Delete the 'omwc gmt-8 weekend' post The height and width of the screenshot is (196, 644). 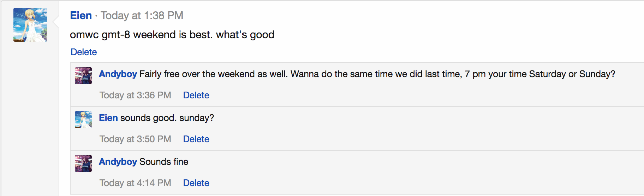click(x=84, y=52)
